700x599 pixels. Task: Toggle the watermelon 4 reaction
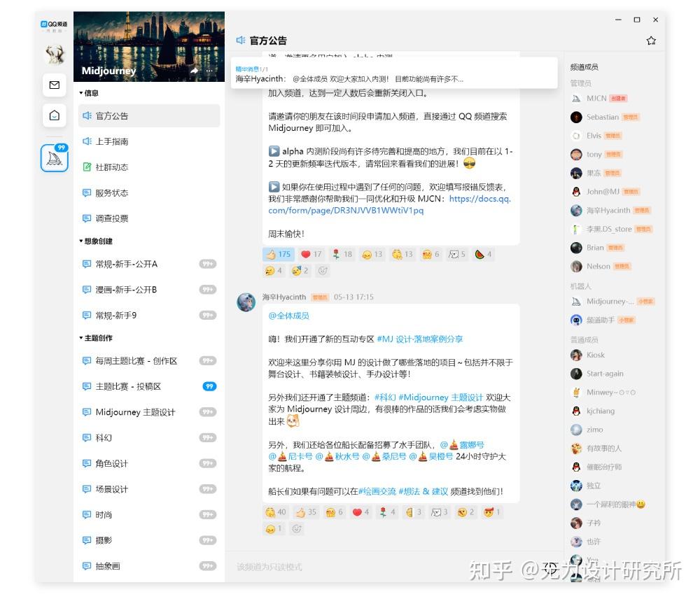(x=483, y=255)
